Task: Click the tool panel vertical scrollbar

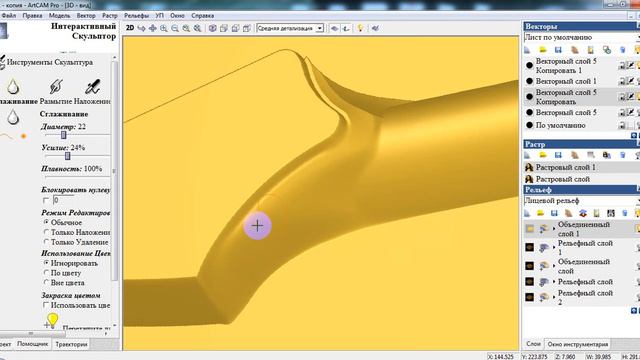Action: (114, 171)
